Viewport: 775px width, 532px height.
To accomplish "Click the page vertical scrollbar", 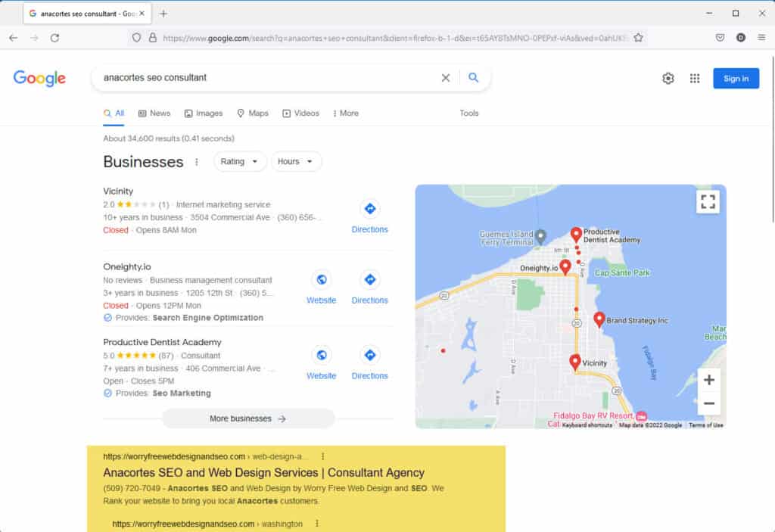I will (772, 140).
